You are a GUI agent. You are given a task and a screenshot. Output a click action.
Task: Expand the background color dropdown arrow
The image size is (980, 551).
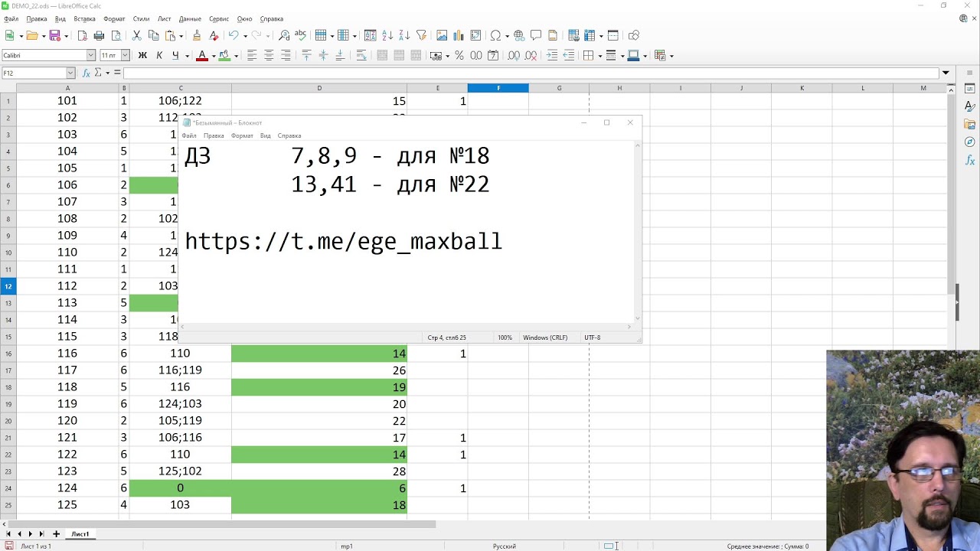(x=236, y=55)
